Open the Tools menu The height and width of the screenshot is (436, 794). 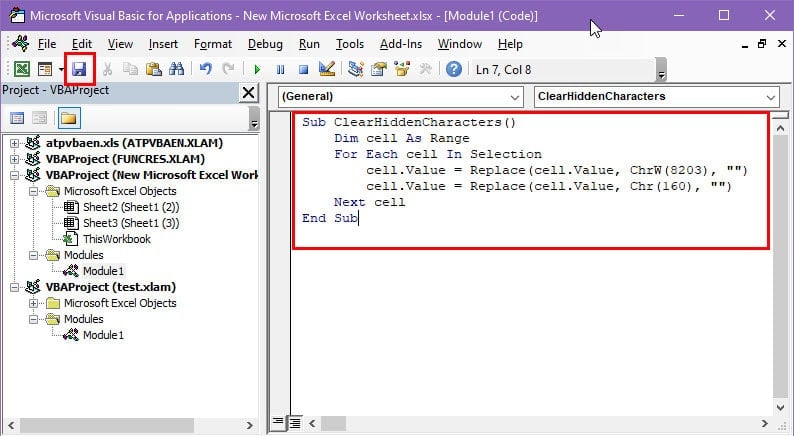(x=350, y=45)
